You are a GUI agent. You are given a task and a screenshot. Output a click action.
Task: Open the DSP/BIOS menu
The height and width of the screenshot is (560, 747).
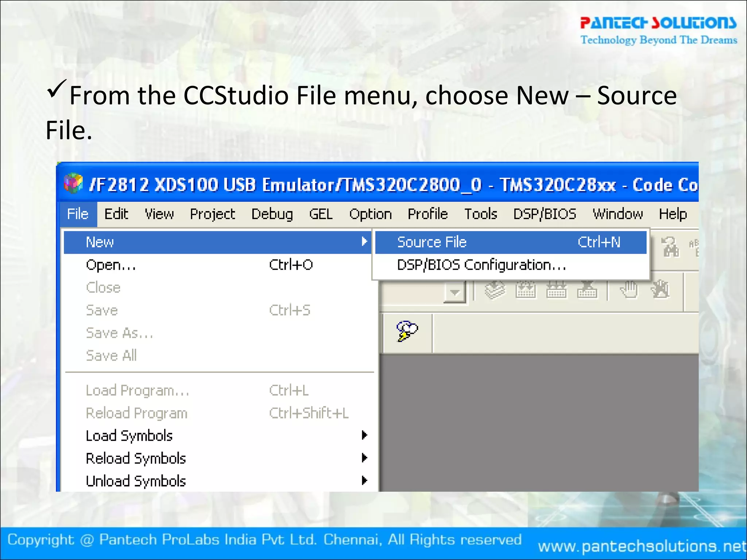545,214
